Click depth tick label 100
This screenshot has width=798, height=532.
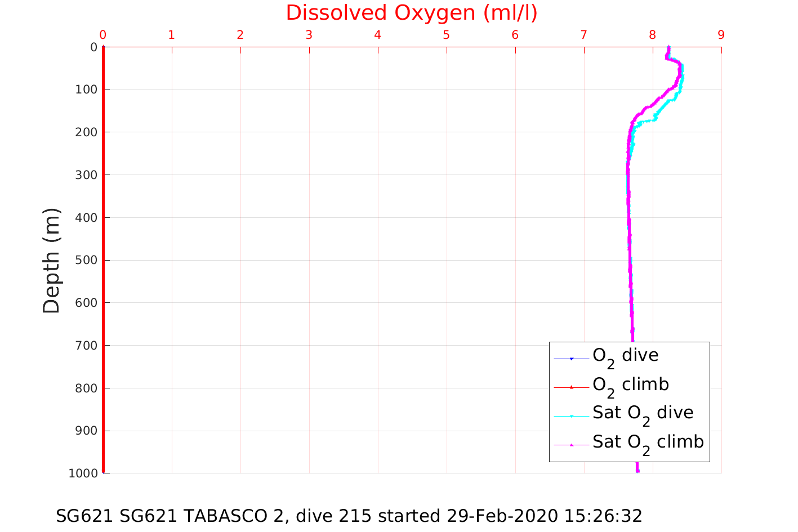point(86,90)
